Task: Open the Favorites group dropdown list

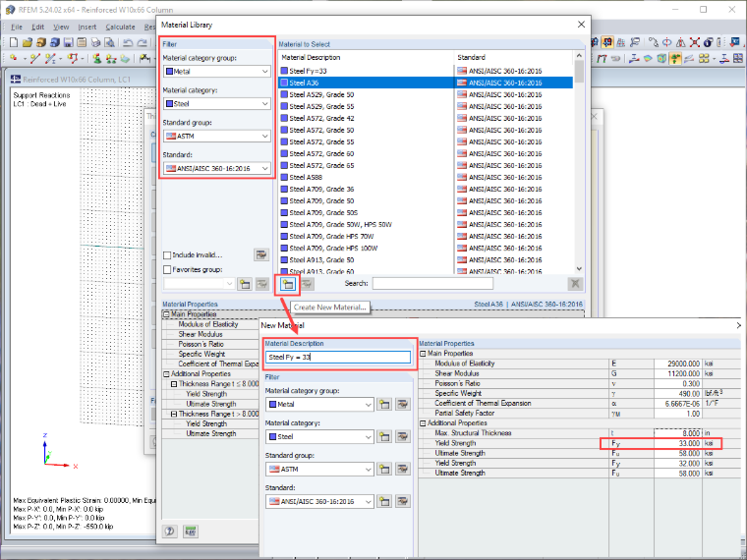Action: pyautogui.click(x=199, y=284)
